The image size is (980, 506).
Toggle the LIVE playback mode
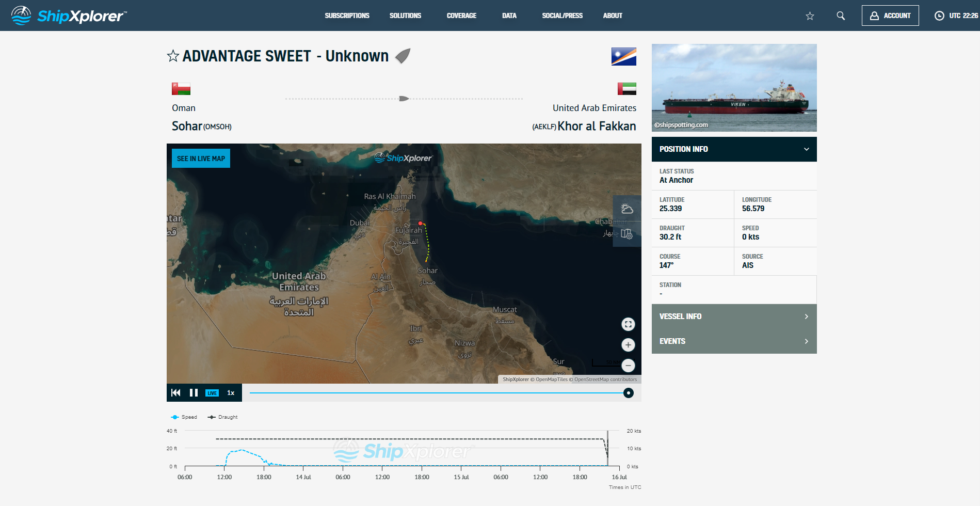(x=212, y=393)
